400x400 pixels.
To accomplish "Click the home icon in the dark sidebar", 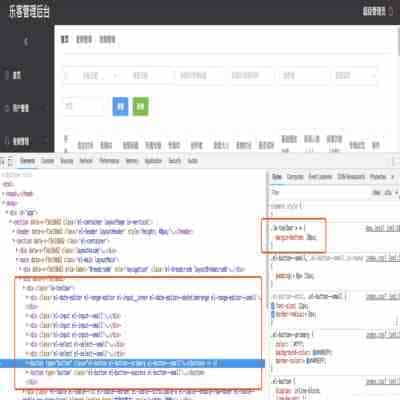I will [6, 75].
